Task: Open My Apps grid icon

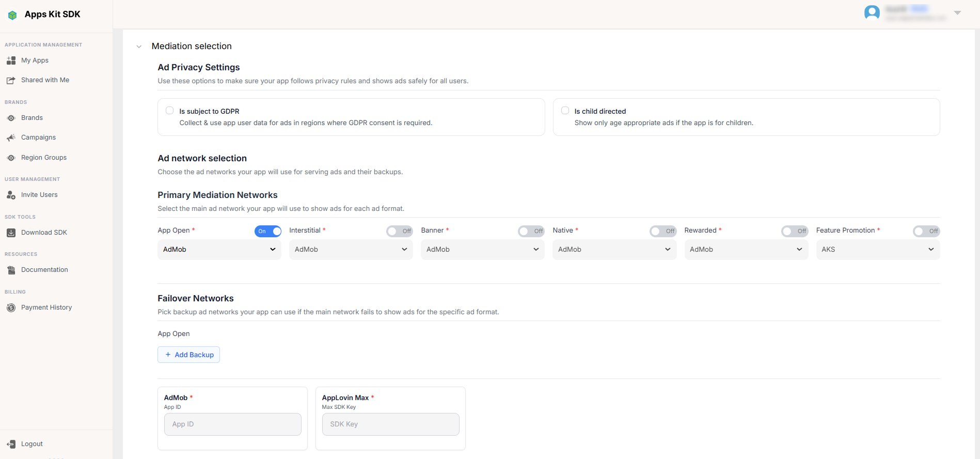Action: 11,60
